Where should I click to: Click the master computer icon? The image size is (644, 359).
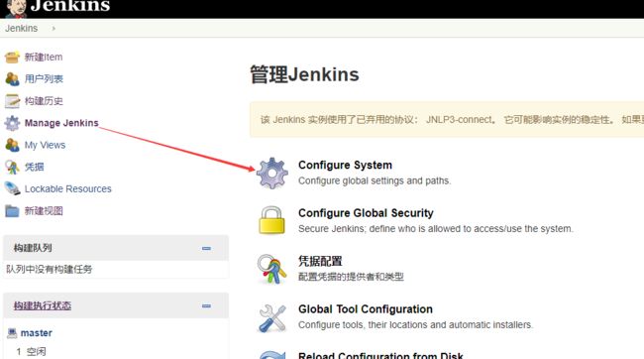click(x=12, y=333)
